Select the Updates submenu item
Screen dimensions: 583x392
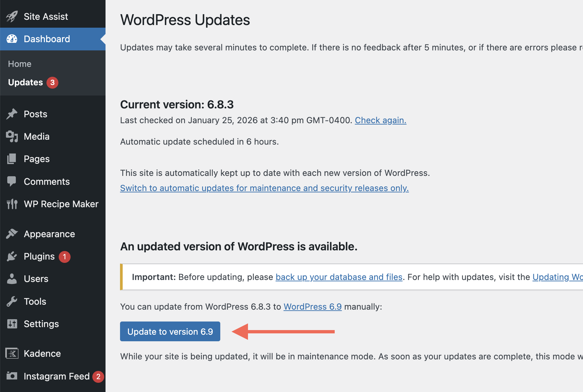pyautogui.click(x=25, y=82)
